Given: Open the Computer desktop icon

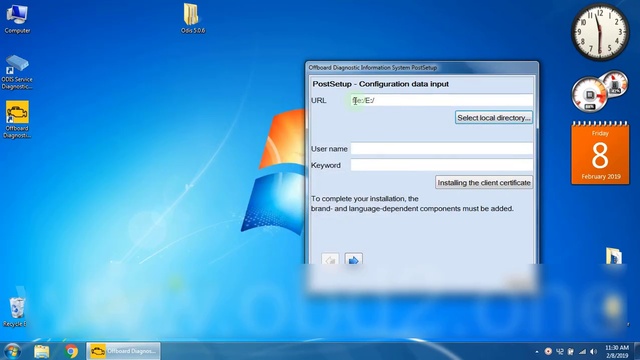Looking at the screenshot, I should 17,18.
